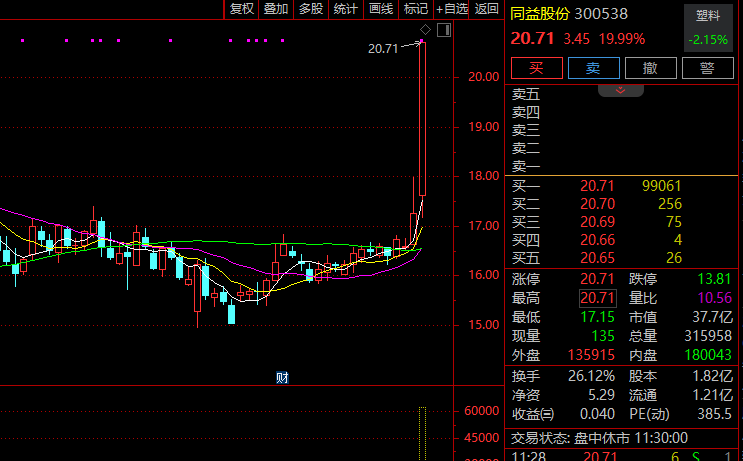743x461 pixels.
Task: Click the 返回 back button
Action: click(x=487, y=9)
